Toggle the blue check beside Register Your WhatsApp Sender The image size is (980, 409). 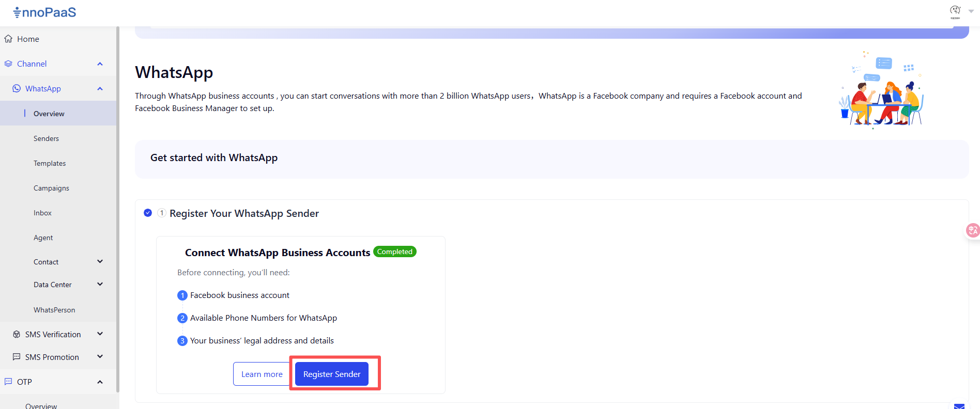148,213
